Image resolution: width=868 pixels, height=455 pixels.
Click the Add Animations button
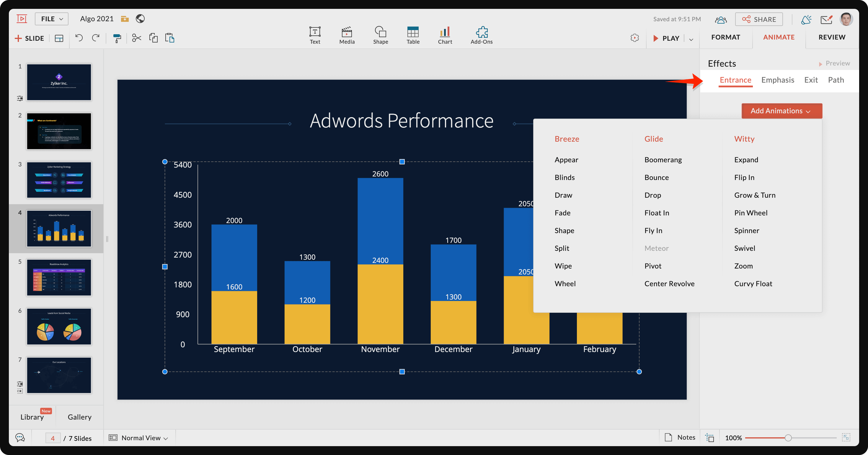click(781, 111)
